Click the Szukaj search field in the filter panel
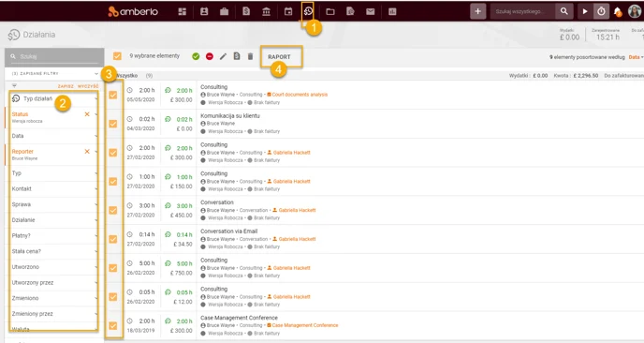This screenshot has height=343, width=644. coord(54,57)
